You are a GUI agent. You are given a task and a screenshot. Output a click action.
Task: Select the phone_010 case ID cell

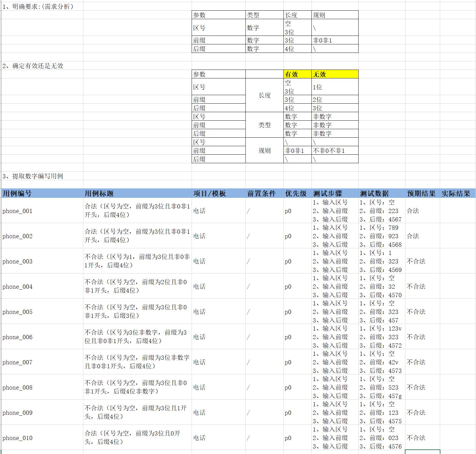pyautogui.click(x=42, y=438)
